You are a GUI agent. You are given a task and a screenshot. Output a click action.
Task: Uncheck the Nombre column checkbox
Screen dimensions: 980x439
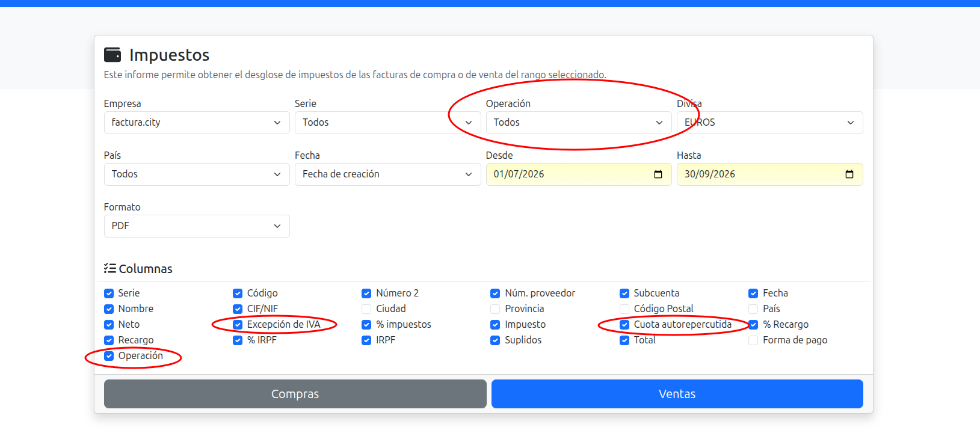coord(109,309)
